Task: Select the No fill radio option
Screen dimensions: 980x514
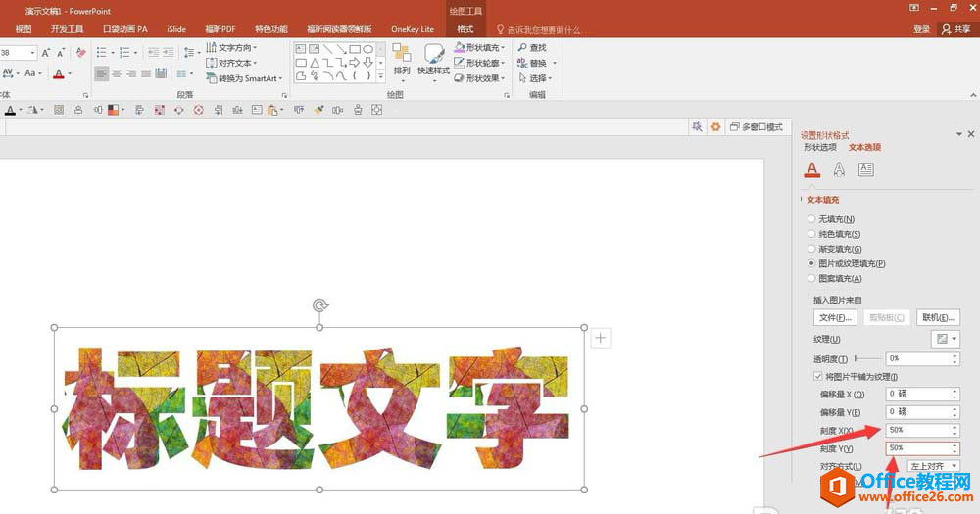Action: tap(811, 219)
